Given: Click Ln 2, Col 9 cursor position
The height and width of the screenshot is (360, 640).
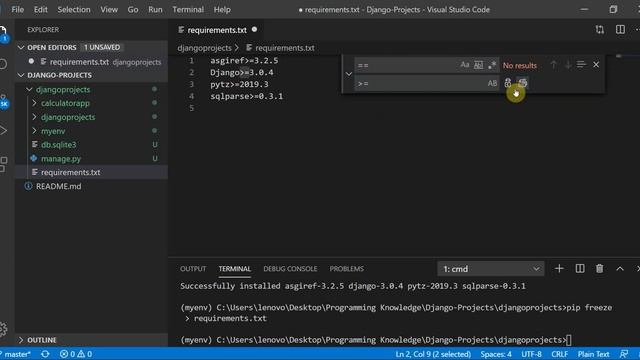Looking at the screenshot, I should (x=433, y=354).
